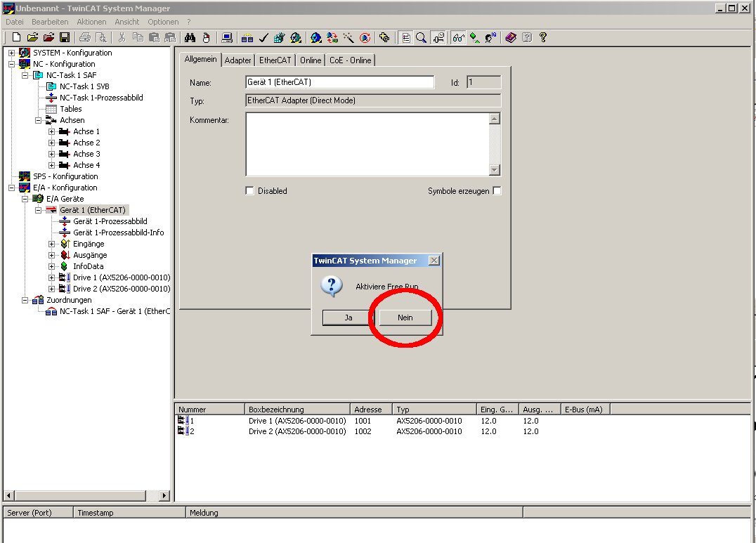Click into the Name input field
This screenshot has height=543, width=756.
[339, 82]
